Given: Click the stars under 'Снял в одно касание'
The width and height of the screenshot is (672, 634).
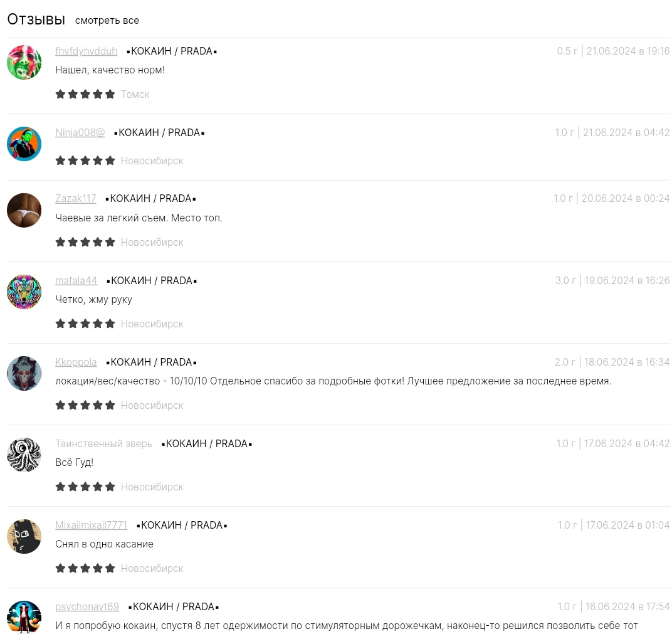Looking at the screenshot, I should click(x=85, y=568).
